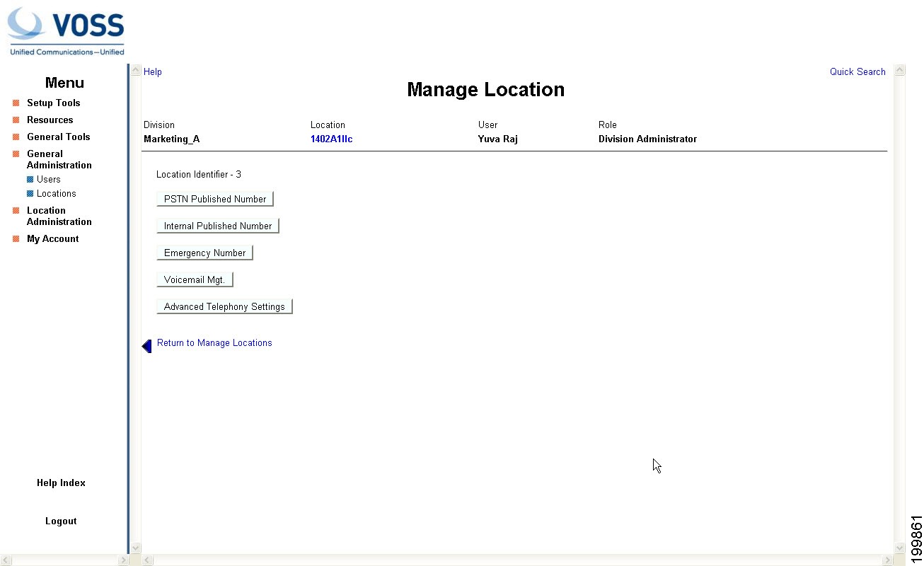Click the blue back arrow icon
This screenshot has width=924, height=566.
tap(147, 346)
